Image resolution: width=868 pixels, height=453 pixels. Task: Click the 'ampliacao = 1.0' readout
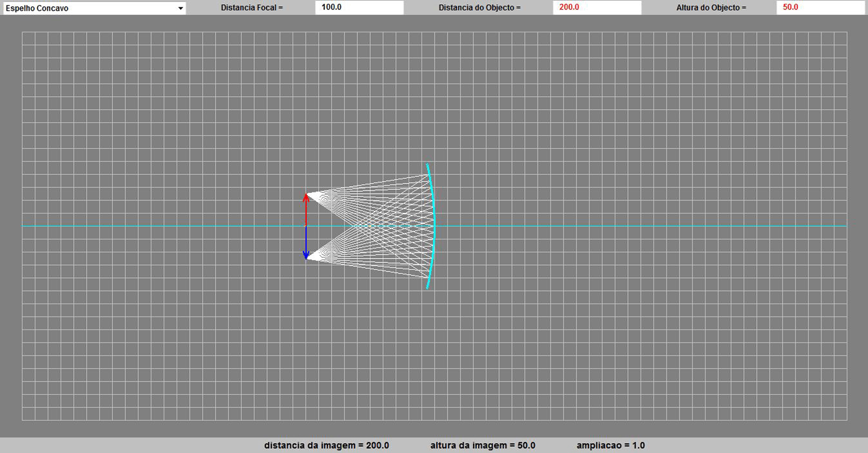click(x=611, y=446)
